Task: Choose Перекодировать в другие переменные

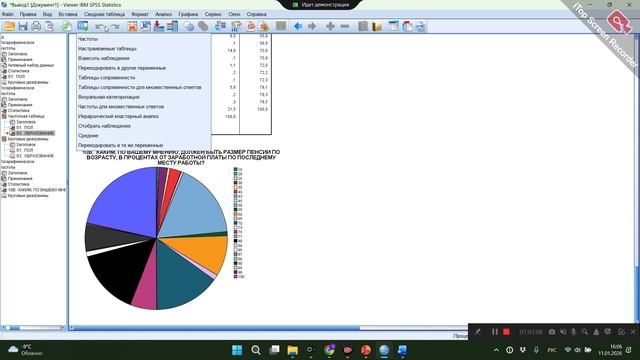Action: (144, 68)
